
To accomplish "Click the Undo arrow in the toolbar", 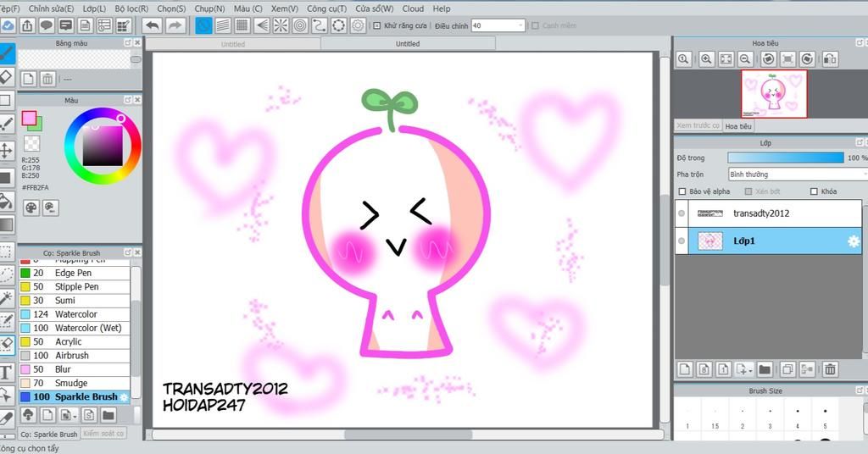I will click(x=153, y=25).
